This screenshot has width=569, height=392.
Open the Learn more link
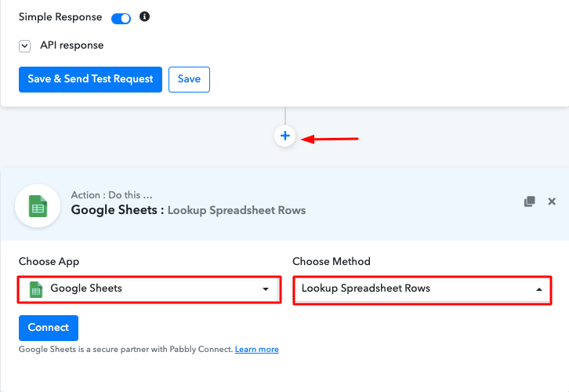[257, 350]
